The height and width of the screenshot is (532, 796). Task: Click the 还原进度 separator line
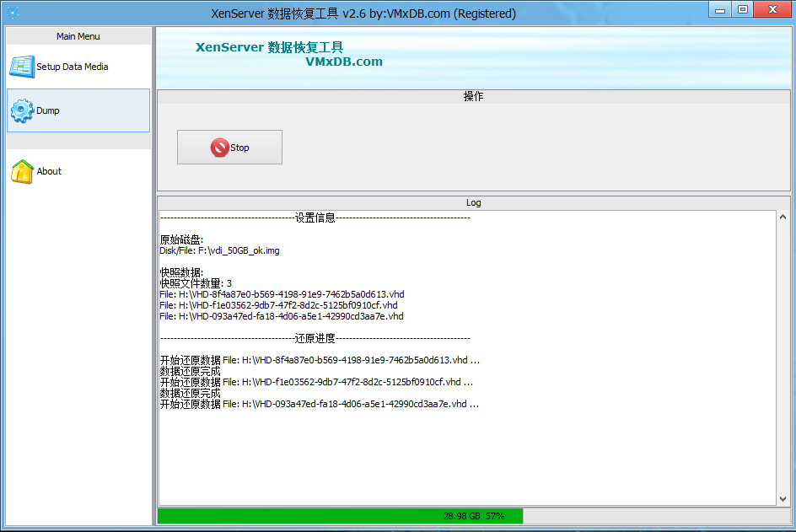point(315,338)
